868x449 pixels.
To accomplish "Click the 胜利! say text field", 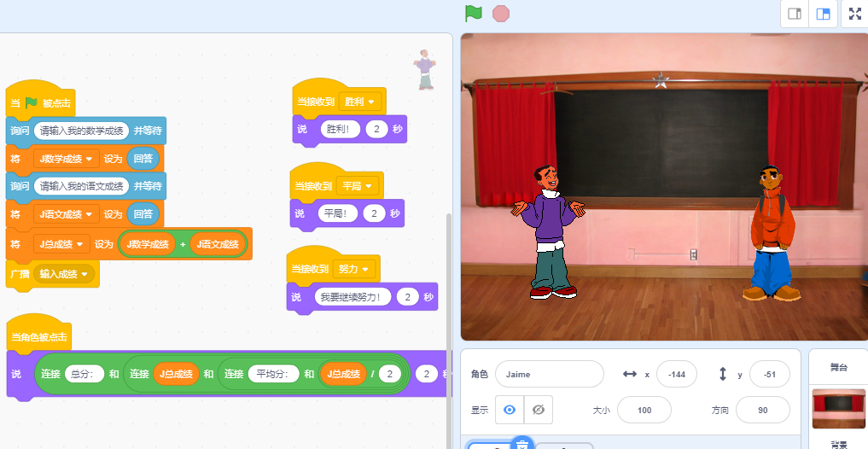I will click(x=341, y=130).
